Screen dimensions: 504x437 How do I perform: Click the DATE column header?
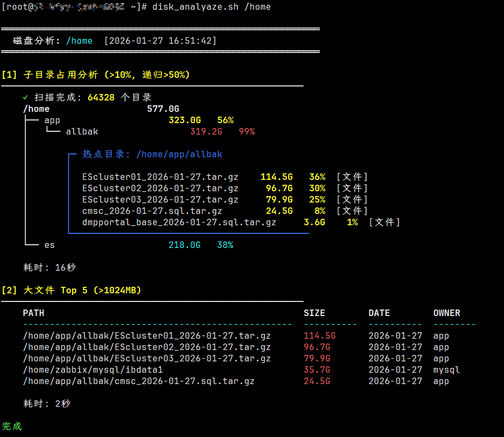pos(379,313)
